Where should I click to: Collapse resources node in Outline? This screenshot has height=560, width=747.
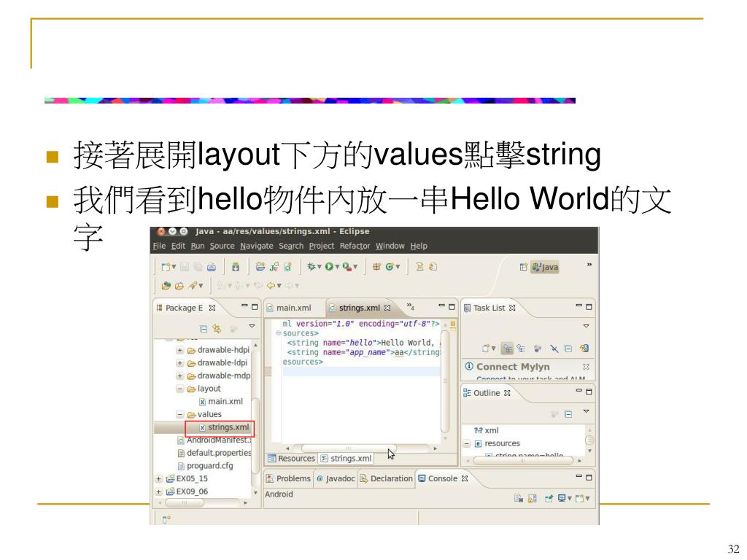(x=467, y=443)
